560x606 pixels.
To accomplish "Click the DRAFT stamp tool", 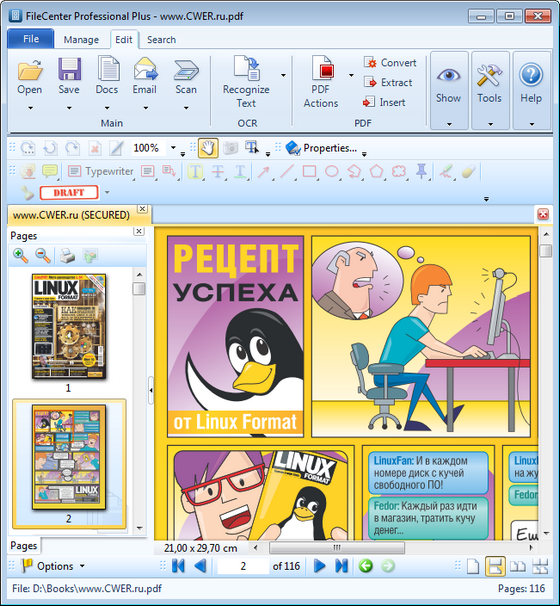I will pos(69,192).
